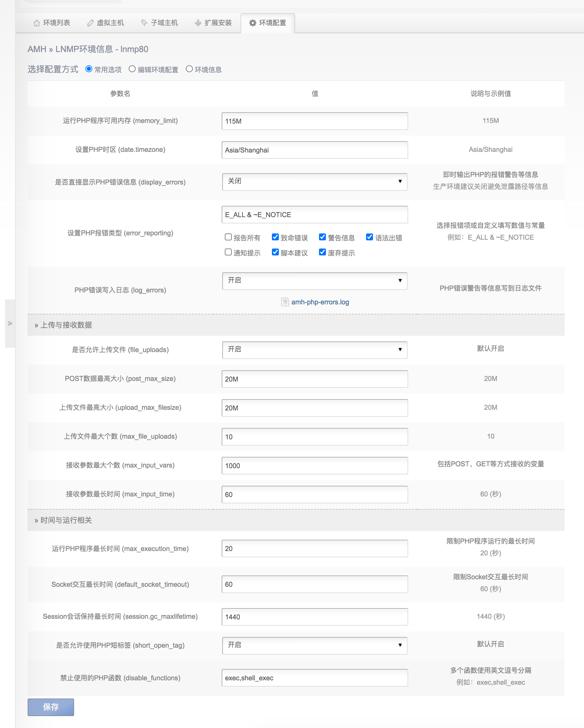The height and width of the screenshot is (728, 584).
Task: Click the house icon beside 环境列表
Action: coord(36,23)
